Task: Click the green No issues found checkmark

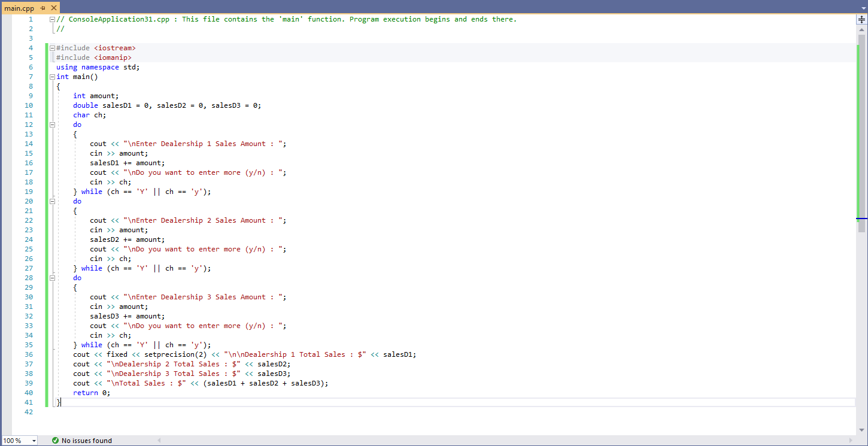Action: pos(55,441)
